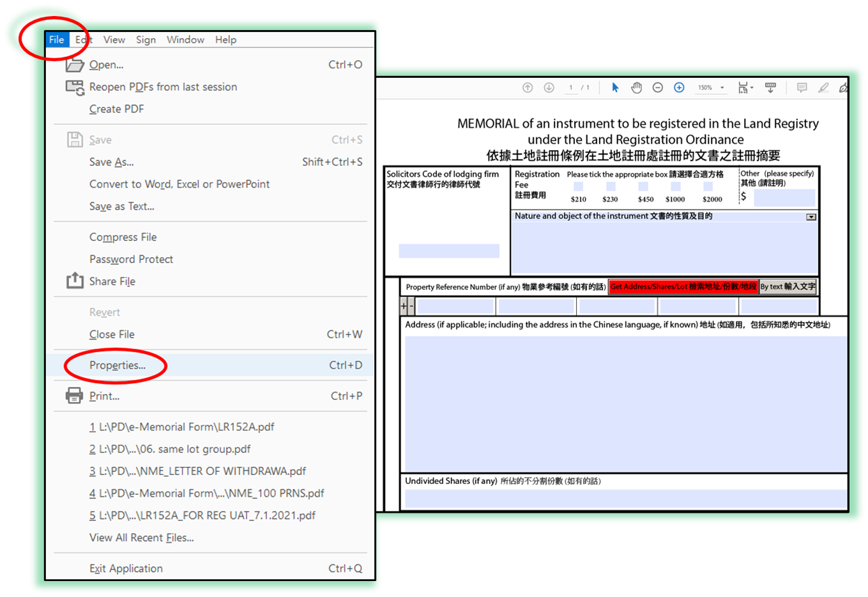Open the 150% zoom level dropdown
The height and width of the screenshot is (597, 868).
click(722, 87)
